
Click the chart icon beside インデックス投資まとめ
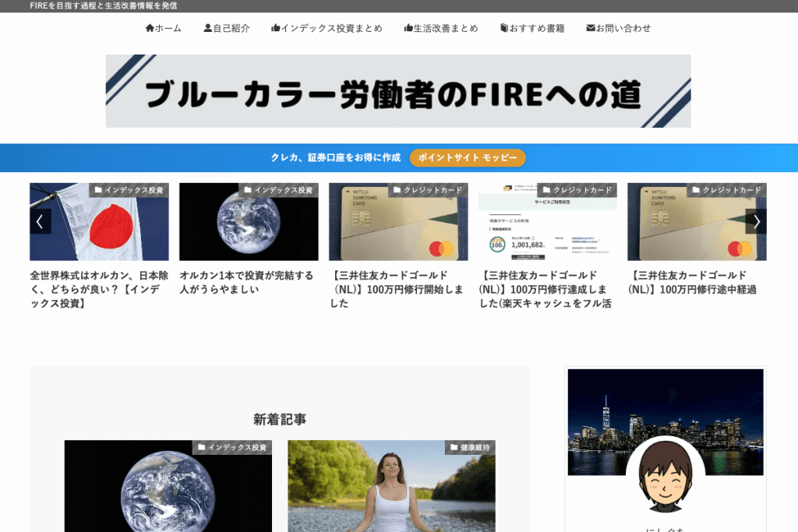274,27
